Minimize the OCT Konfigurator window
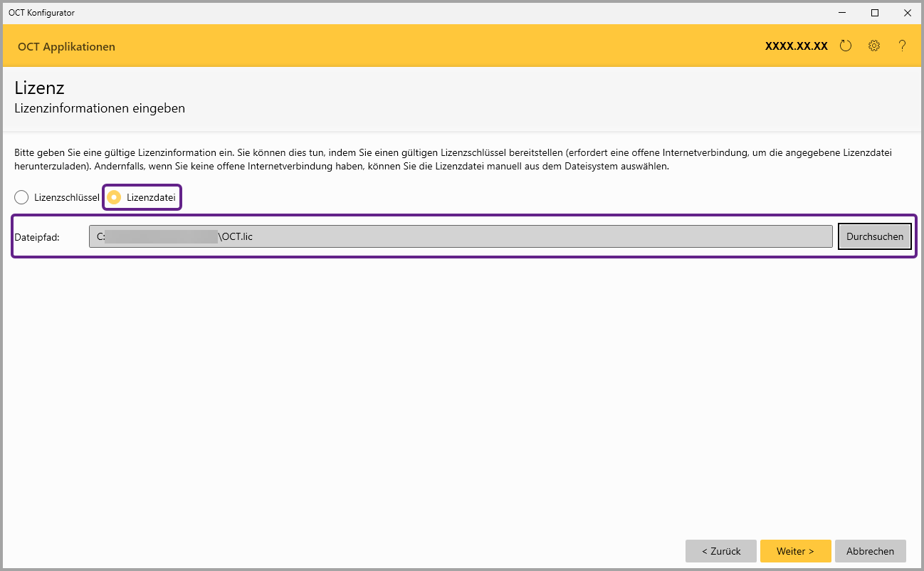 (x=841, y=13)
